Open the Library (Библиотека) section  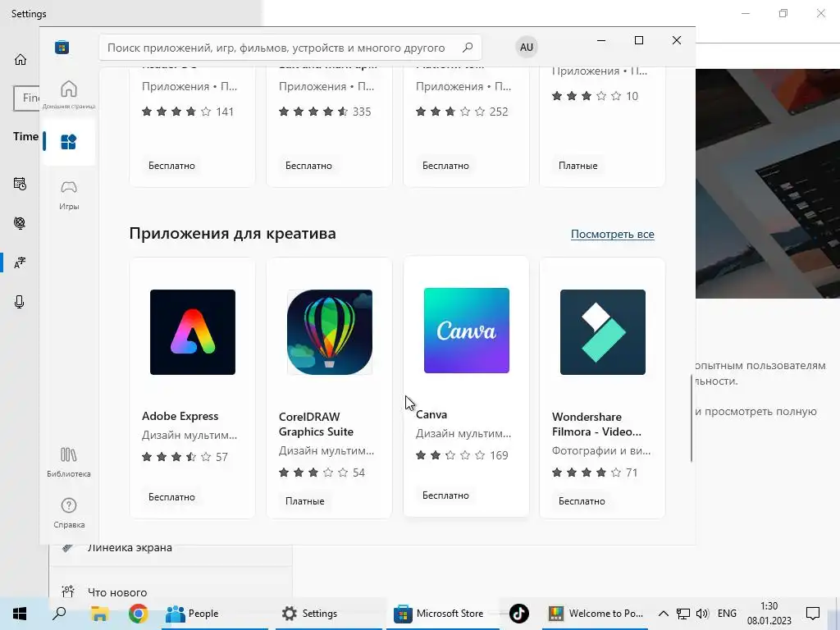tap(69, 462)
